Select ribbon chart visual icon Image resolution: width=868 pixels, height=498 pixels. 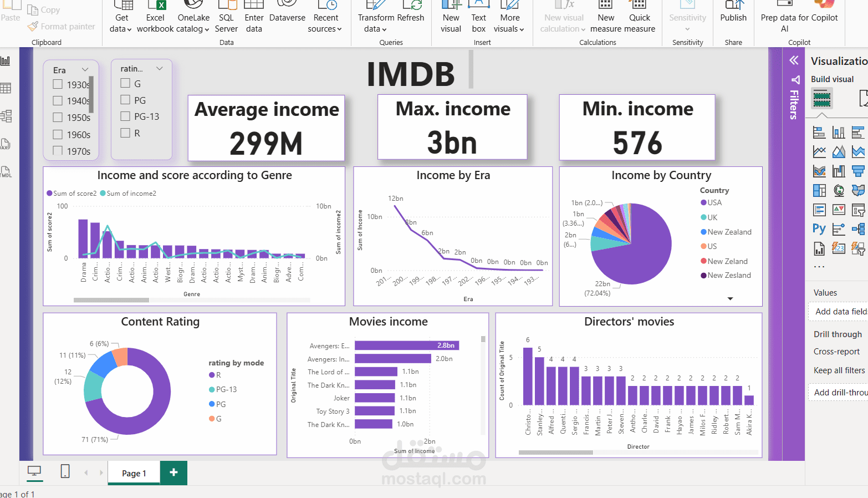[819, 171]
